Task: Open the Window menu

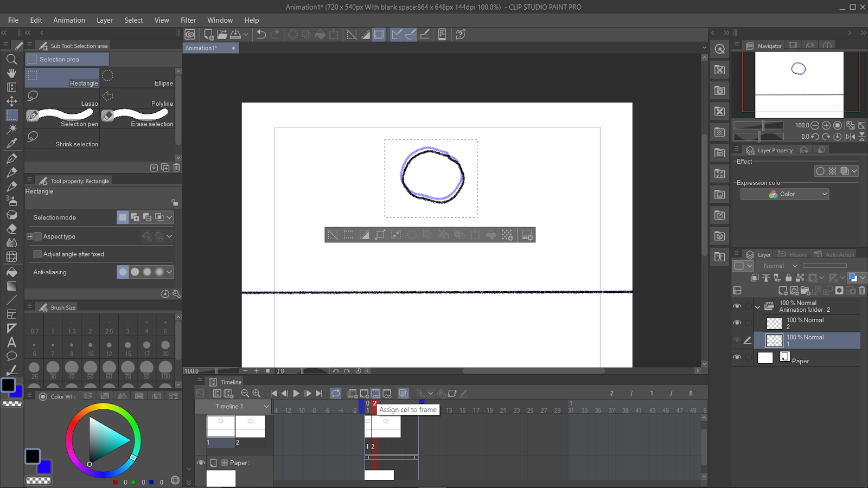Action: [220, 20]
